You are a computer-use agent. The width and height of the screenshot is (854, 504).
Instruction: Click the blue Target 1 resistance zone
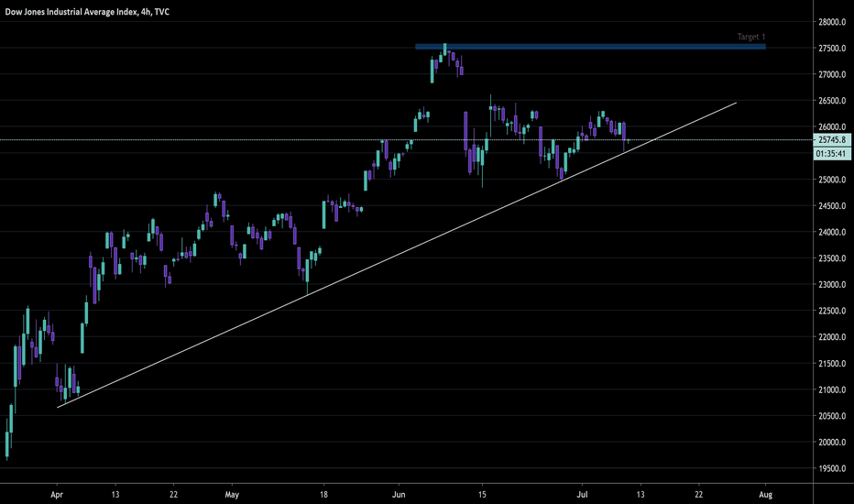point(590,47)
